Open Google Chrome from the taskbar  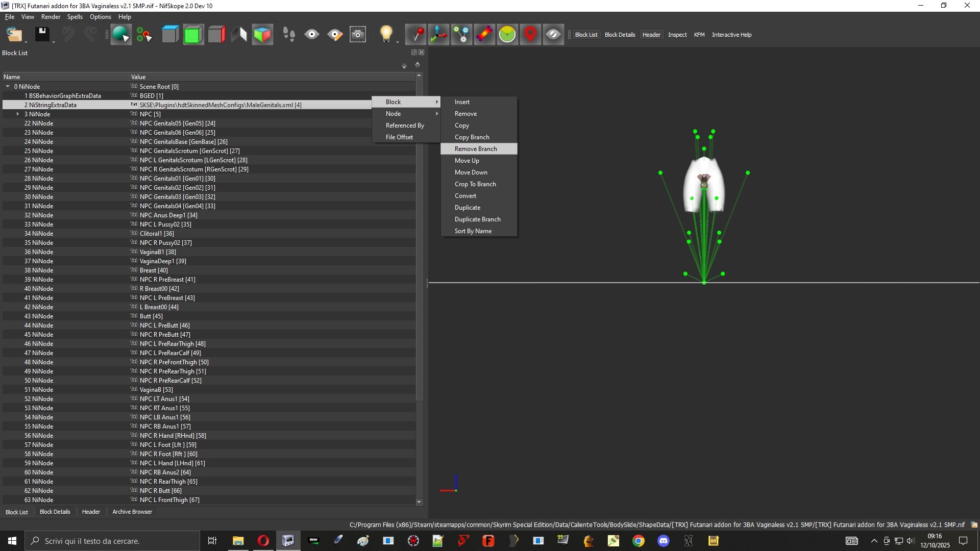tap(638, 541)
